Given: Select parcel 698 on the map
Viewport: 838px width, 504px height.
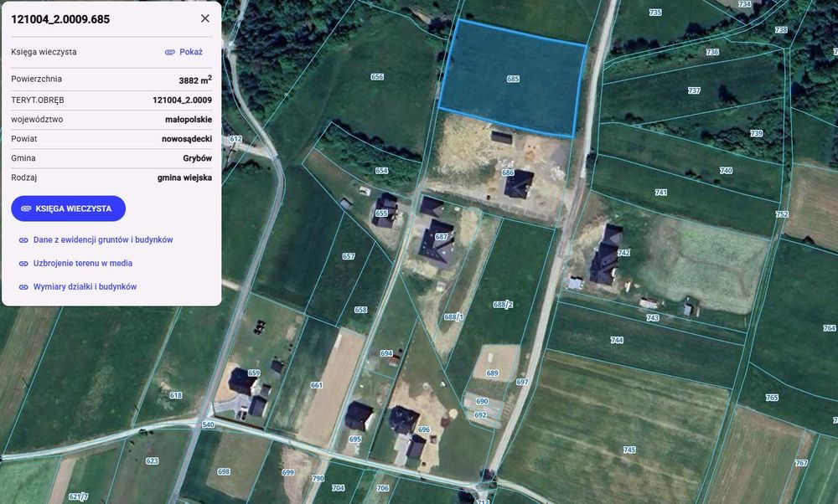Looking at the screenshot, I should [x=224, y=471].
